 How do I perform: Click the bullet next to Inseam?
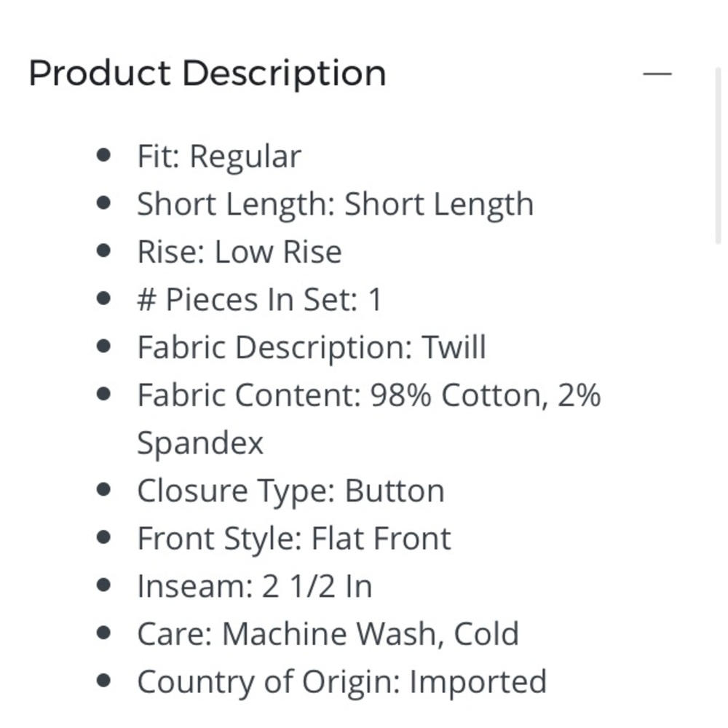pyautogui.click(x=103, y=585)
